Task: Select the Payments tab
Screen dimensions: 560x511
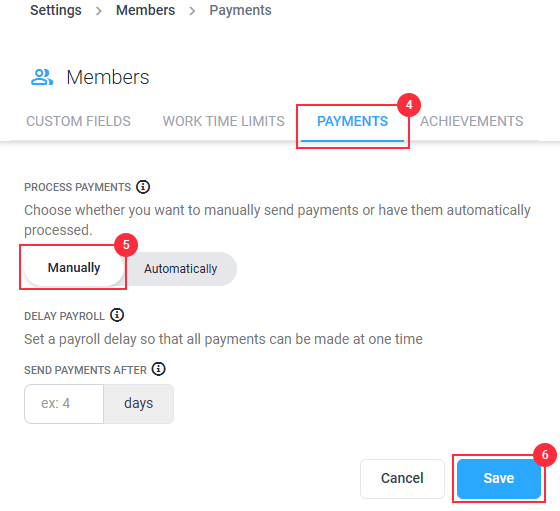Action: pyautogui.click(x=352, y=121)
